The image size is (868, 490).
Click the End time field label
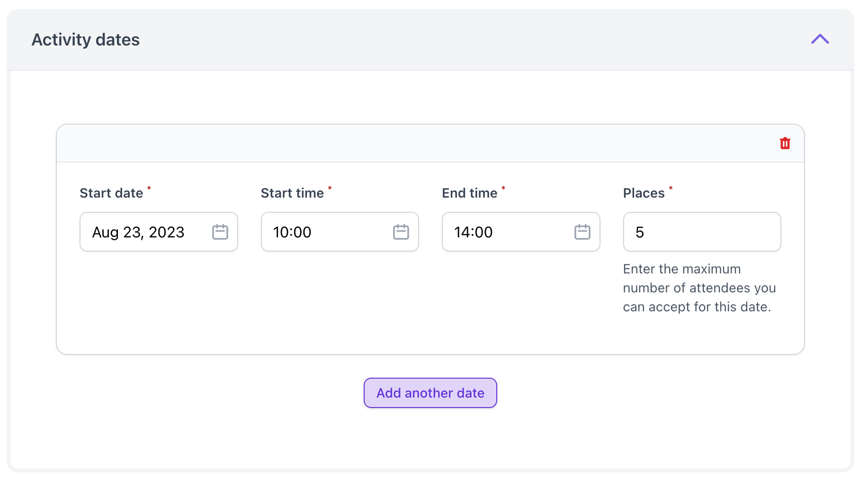(469, 193)
